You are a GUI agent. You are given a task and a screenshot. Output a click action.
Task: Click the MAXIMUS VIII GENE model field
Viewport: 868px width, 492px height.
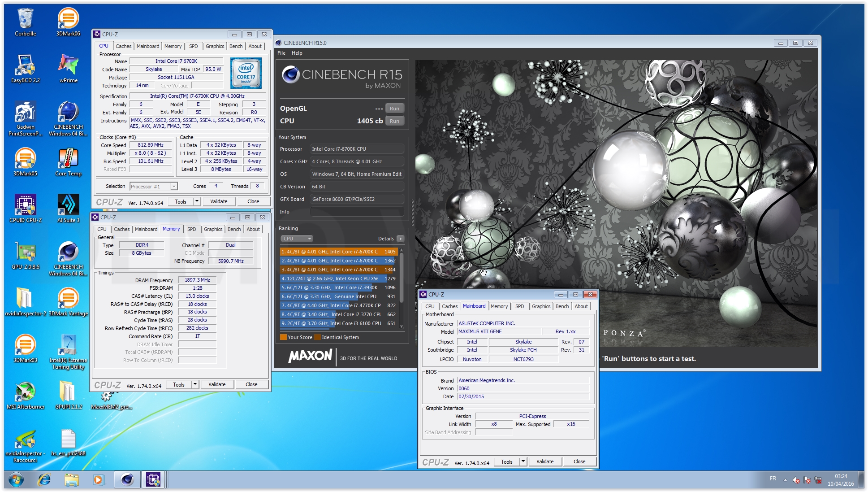tap(499, 331)
